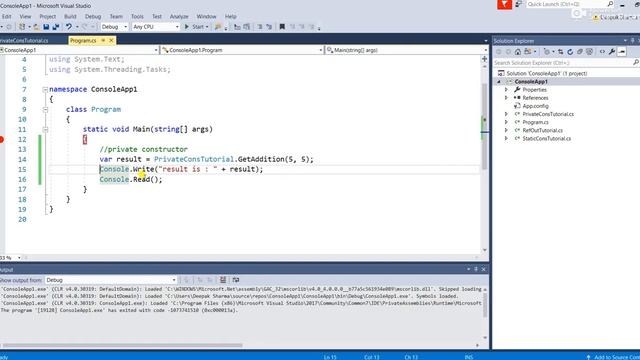Toggle a bookmark with the toolbar bookmark icon
The image size is (640, 360).
282,27
